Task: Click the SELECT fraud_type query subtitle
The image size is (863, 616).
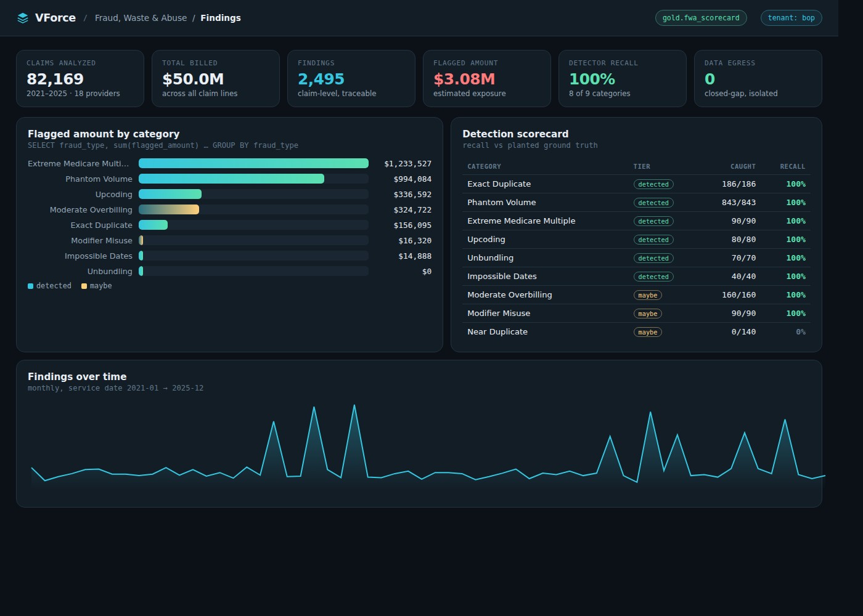Action: click(163, 145)
